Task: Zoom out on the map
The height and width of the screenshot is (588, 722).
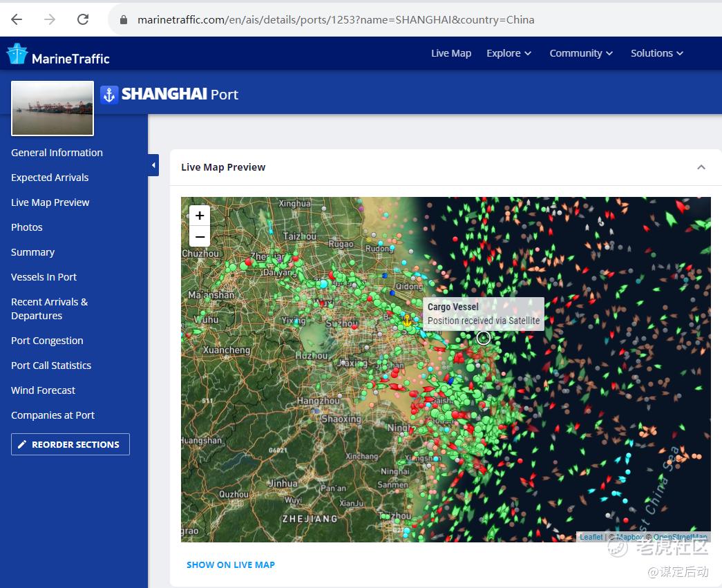Action: (200, 237)
